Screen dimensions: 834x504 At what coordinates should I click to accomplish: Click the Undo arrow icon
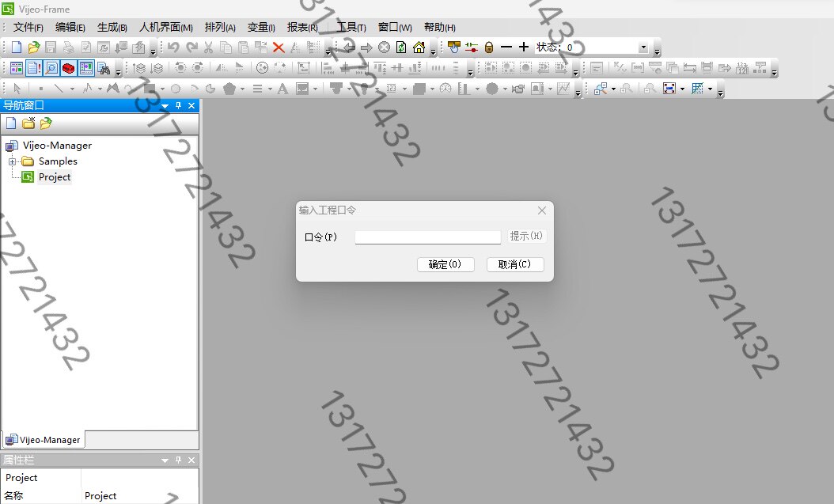tap(173, 47)
